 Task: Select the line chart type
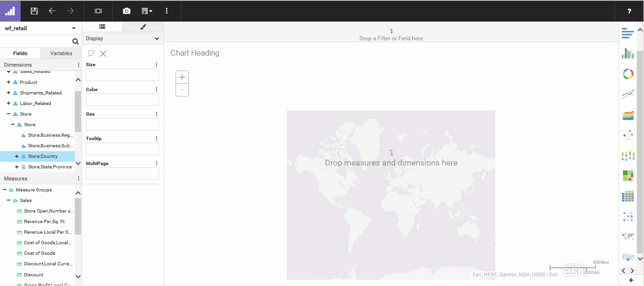coord(628,95)
